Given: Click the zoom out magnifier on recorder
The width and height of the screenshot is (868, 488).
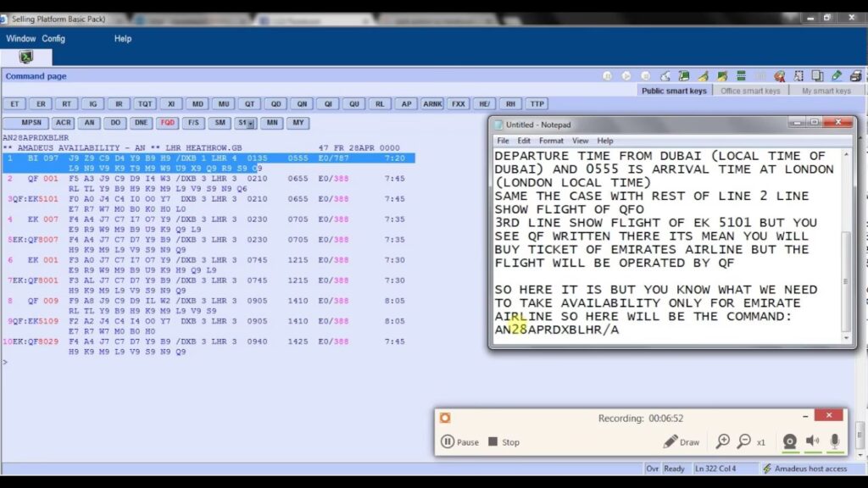Looking at the screenshot, I should click(x=744, y=441).
